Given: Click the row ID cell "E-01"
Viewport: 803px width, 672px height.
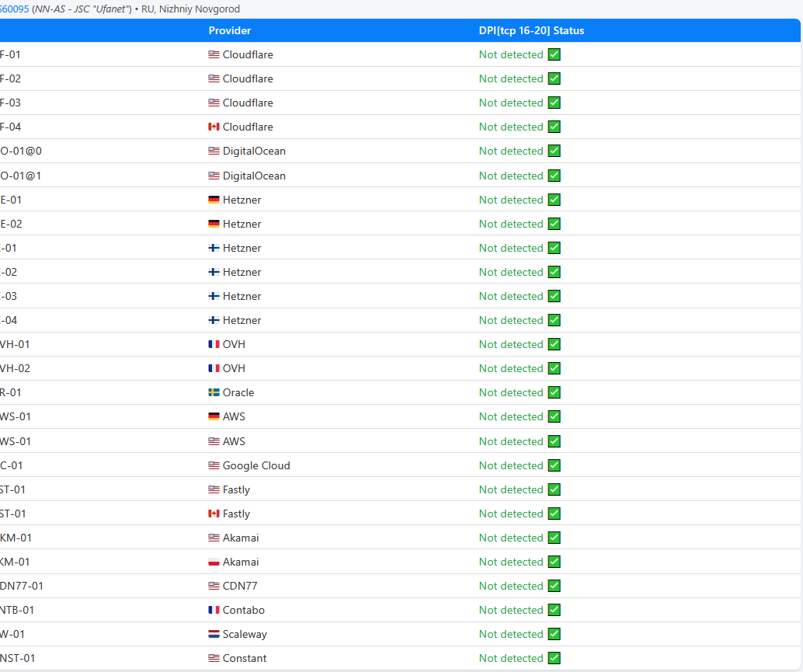Looking at the screenshot, I should click(11, 200).
